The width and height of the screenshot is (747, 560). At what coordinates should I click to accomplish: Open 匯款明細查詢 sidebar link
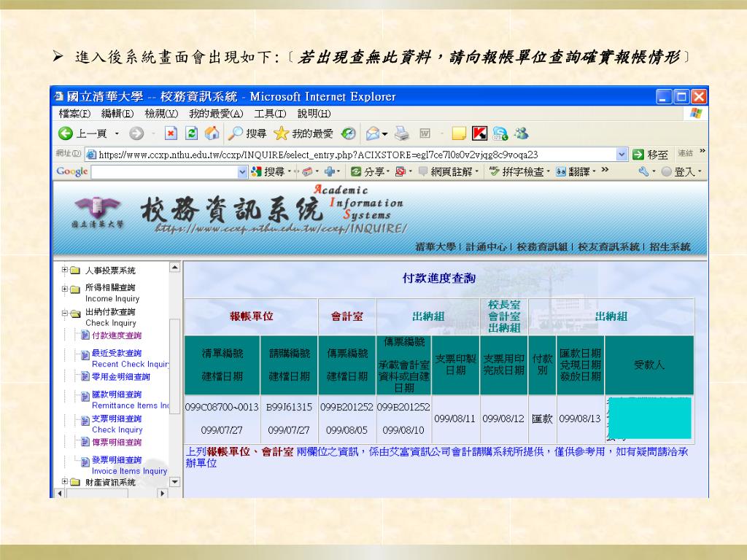117,394
